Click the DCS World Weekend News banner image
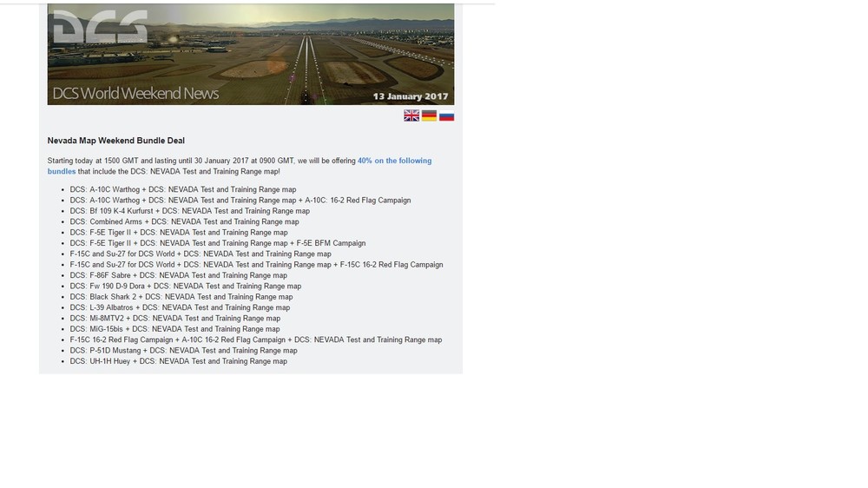The width and height of the screenshot is (868, 488). tap(251, 55)
